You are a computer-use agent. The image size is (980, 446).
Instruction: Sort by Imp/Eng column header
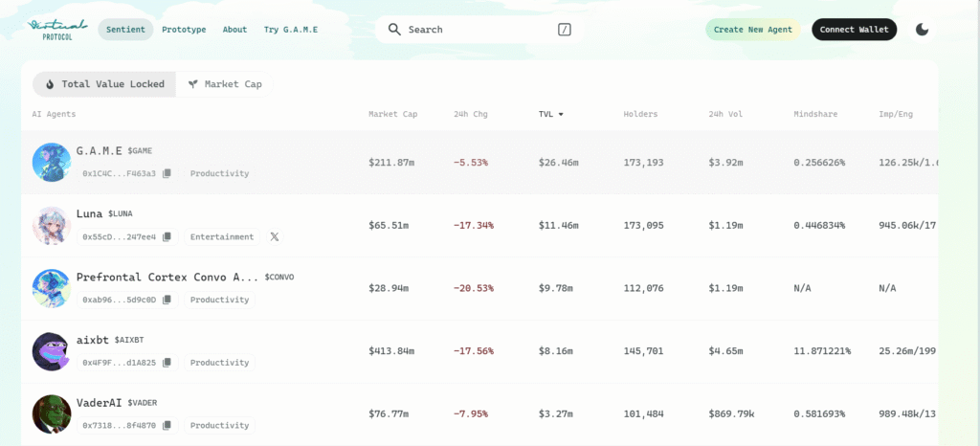[x=898, y=114]
